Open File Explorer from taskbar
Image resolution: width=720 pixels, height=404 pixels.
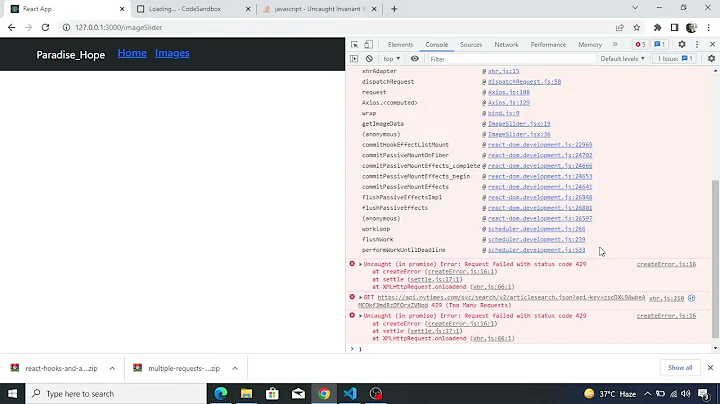point(247,394)
